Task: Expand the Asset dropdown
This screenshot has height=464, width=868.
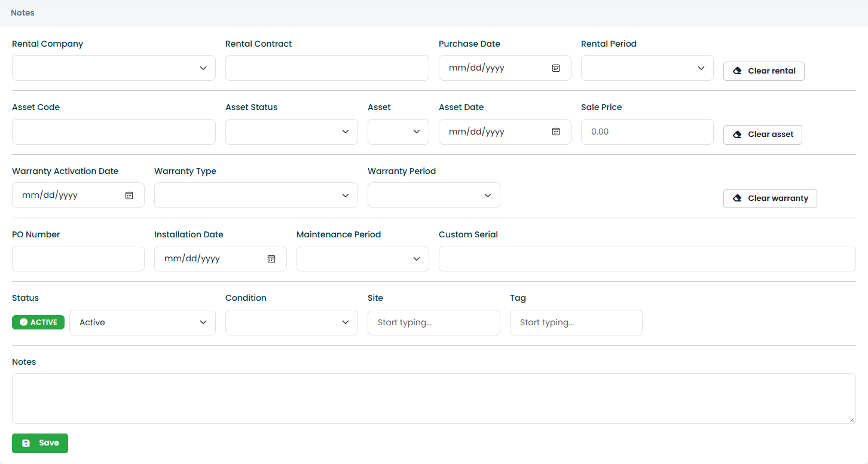Action: pyautogui.click(x=398, y=132)
